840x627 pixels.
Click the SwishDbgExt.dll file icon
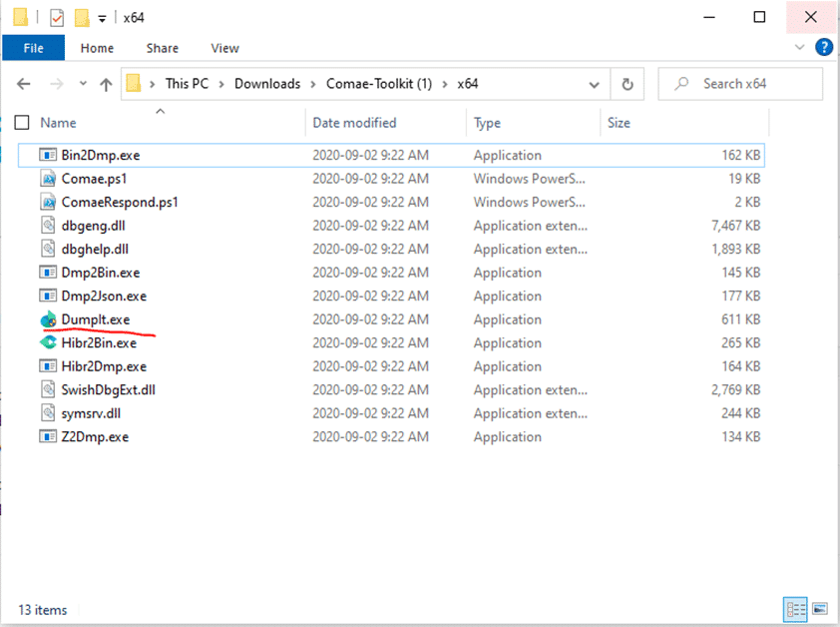[x=48, y=390]
